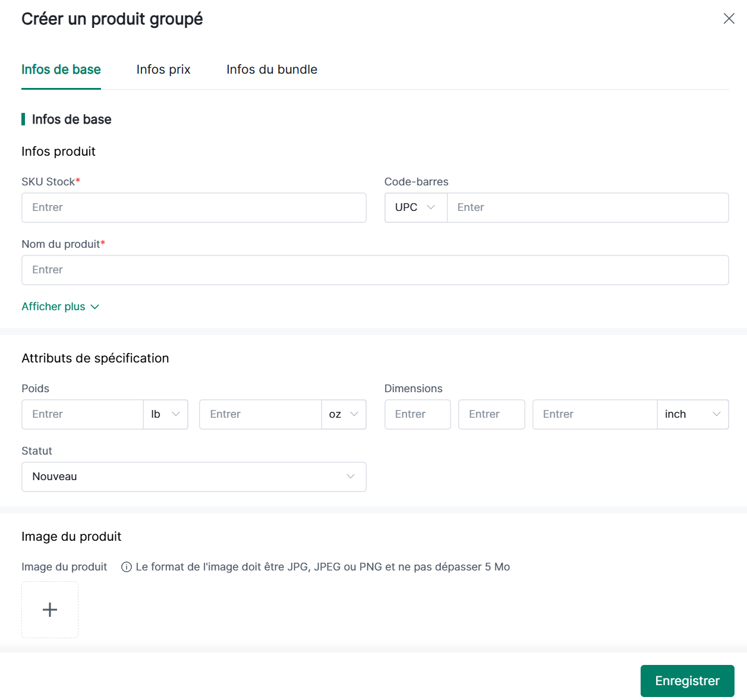Click the image format info icon

click(126, 567)
